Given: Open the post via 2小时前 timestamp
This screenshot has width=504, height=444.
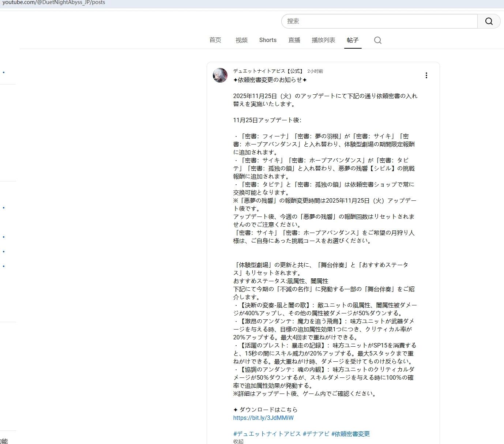Looking at the screenshot, I should point(315,71).
